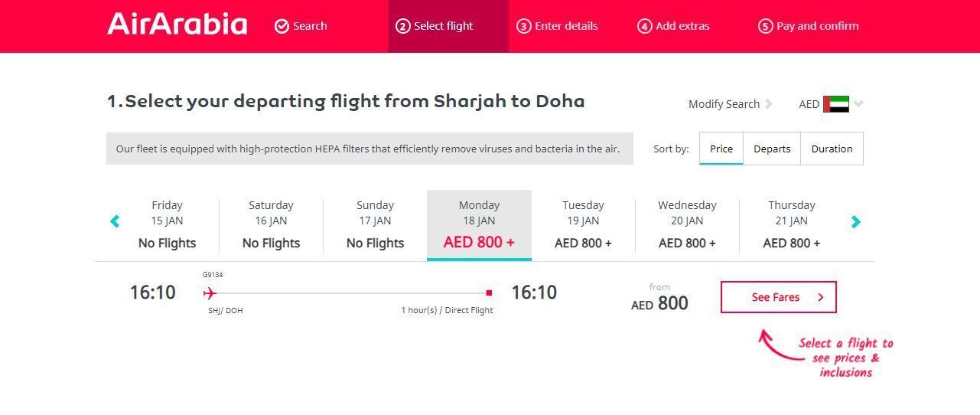The width and height of the screenshot is (980, 415).
Task: Select Thursday 21 JAN date tab
Action: coord(791,224)
